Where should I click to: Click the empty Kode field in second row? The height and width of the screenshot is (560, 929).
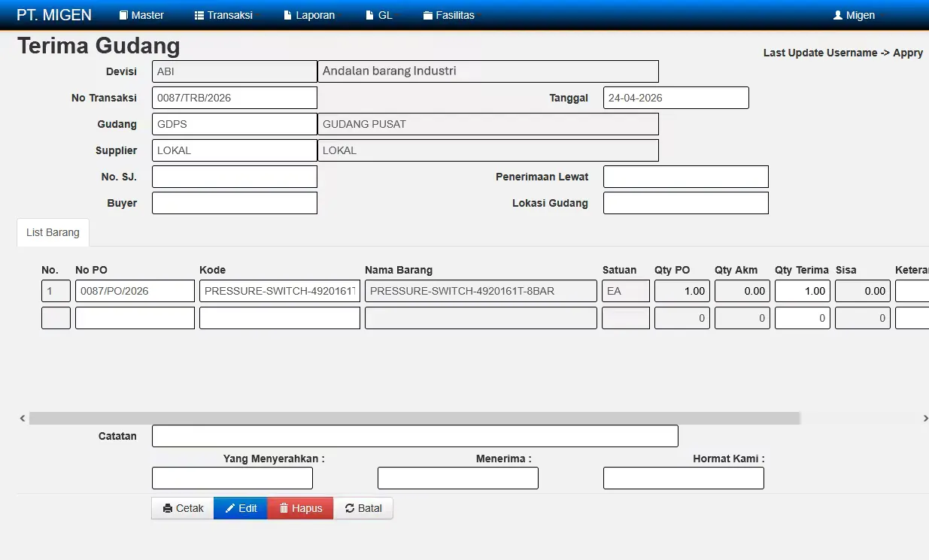[x=280, y=318]
